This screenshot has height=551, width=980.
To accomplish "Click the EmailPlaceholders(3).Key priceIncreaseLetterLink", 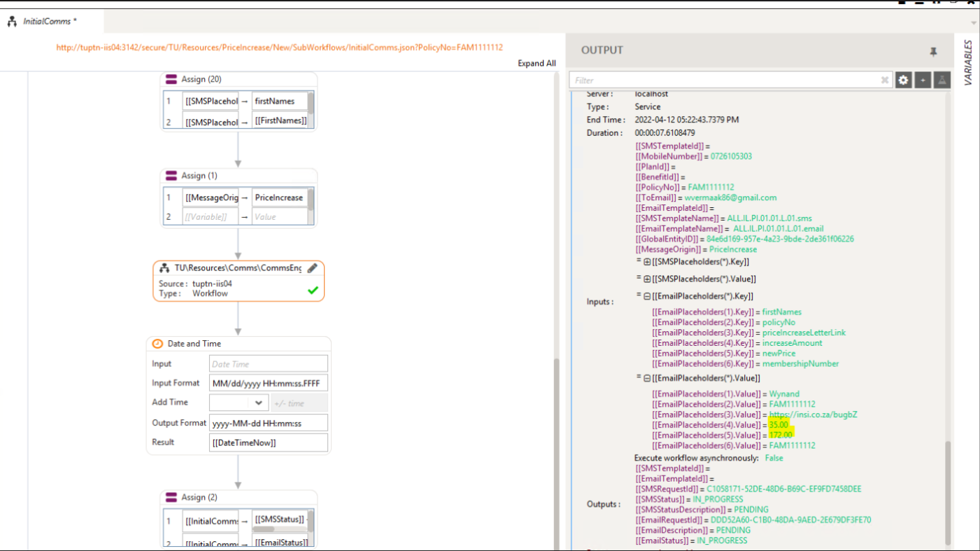I will pos(804,333).
